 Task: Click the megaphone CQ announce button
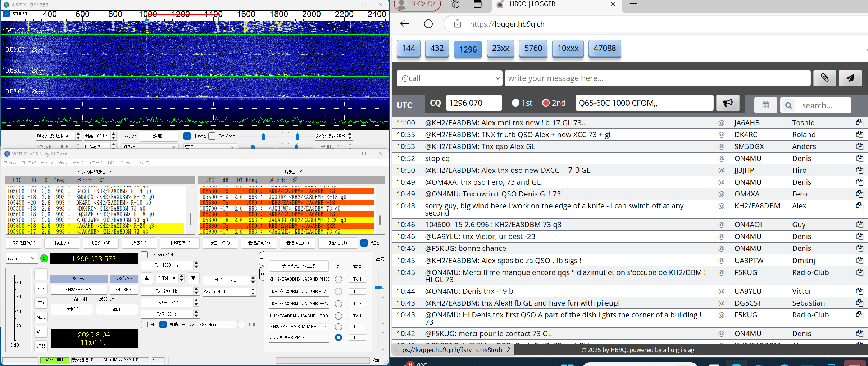[x=727, y=103]
